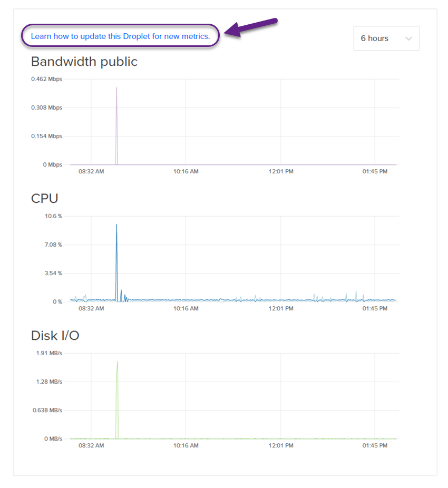Select the spike in the Bandwidth public graph

116,121
